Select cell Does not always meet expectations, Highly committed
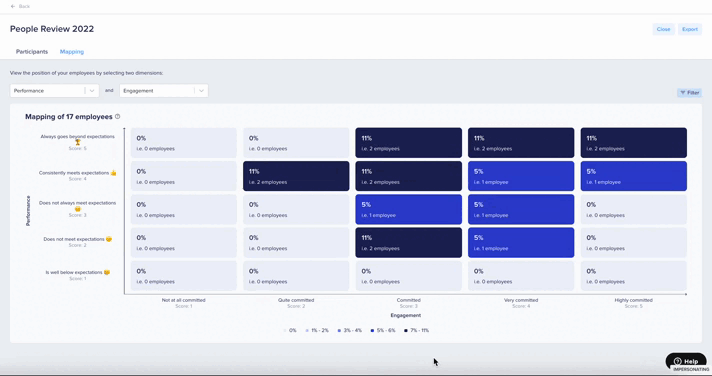This screenshot has width=712, height=376. pyautogui.click(x=633, y=209)
